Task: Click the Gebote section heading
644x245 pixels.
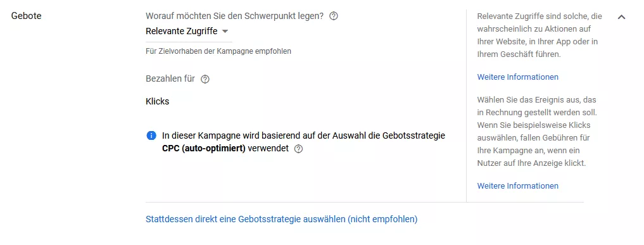Action: [x=27, y=16]
